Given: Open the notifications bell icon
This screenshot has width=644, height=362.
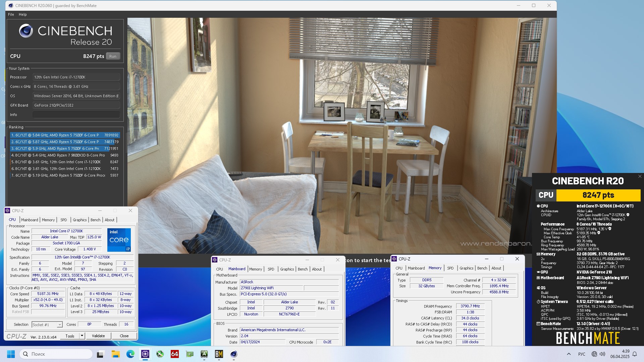Looking at the screenshot, I should (635, 354).
